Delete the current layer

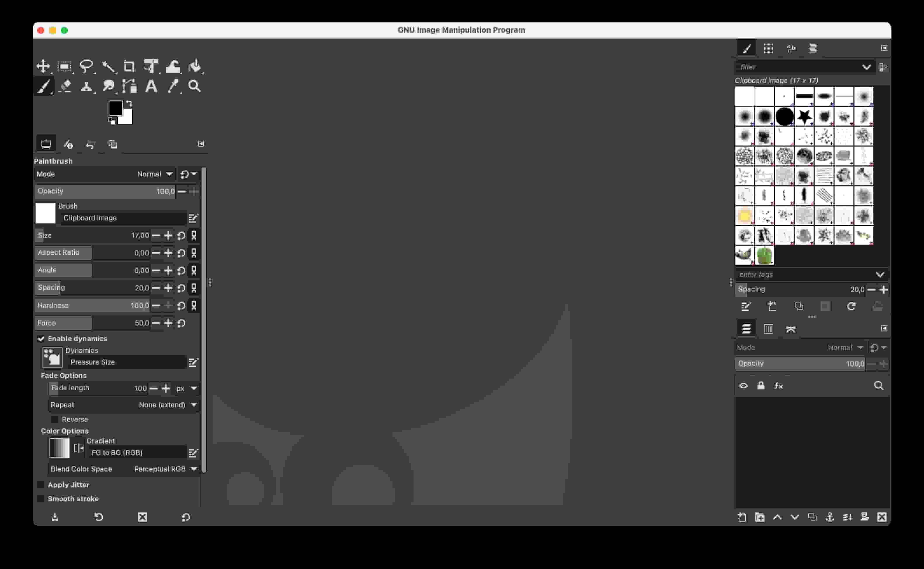pos(882,517)
